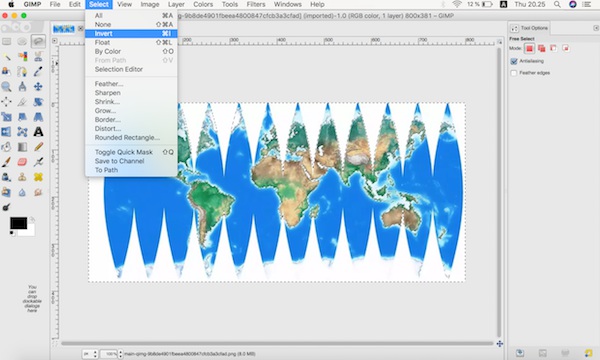The height and width of the screenshot is (360, 600).
Task: Select the Dodge/Burn tool
Action: pos(7,207)
